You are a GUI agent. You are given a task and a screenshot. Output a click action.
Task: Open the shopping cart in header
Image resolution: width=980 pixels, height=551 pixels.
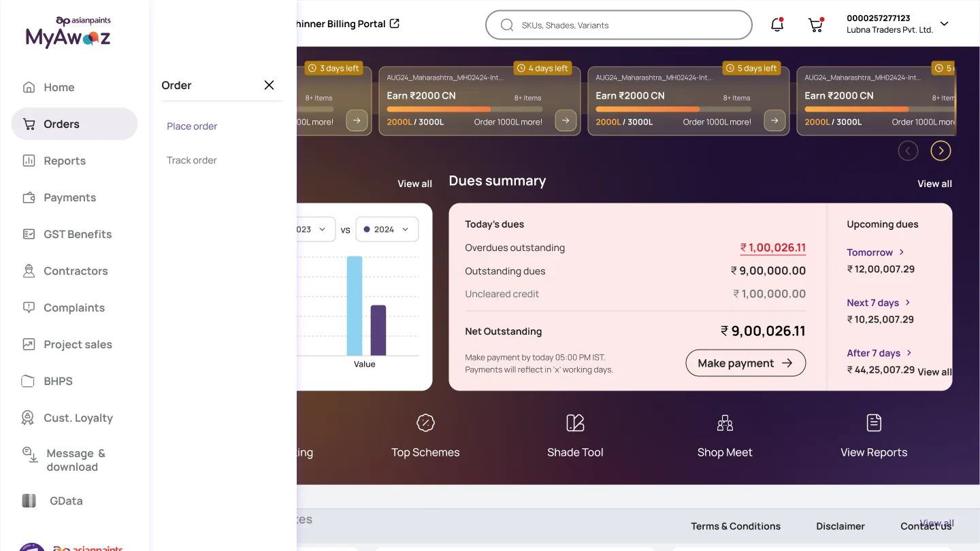click(815, 25)
